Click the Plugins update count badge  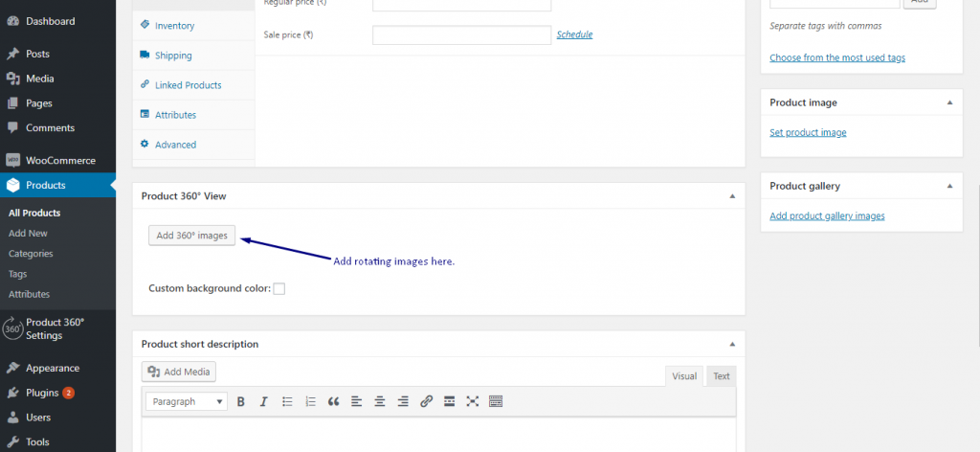click(69, 394)
